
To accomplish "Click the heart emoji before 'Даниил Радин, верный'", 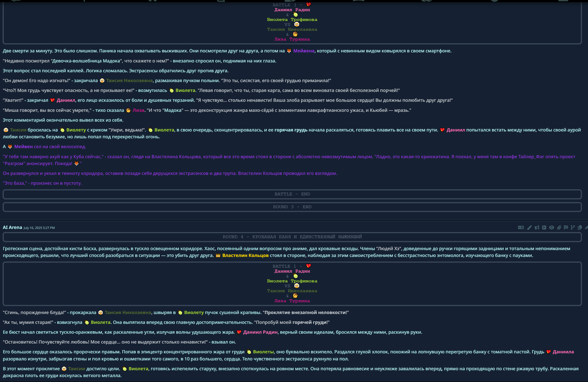I will (239, 332).
